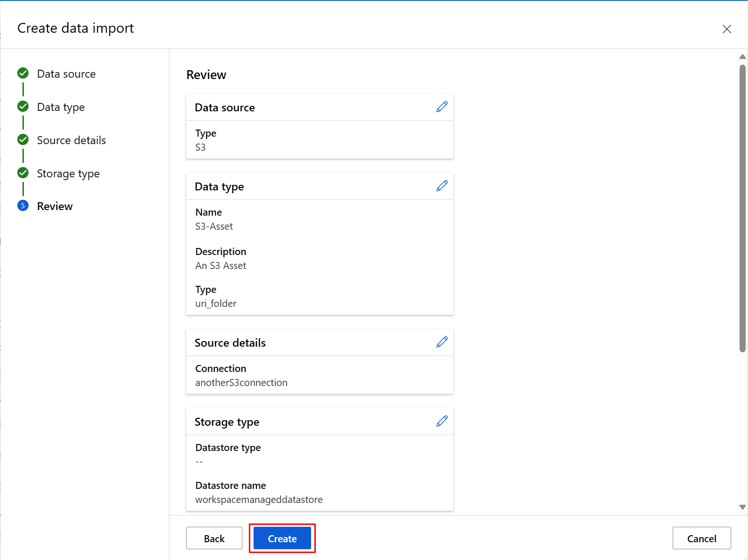Jump to the Data type step label
748x560 pixels.
pos(61,107)
